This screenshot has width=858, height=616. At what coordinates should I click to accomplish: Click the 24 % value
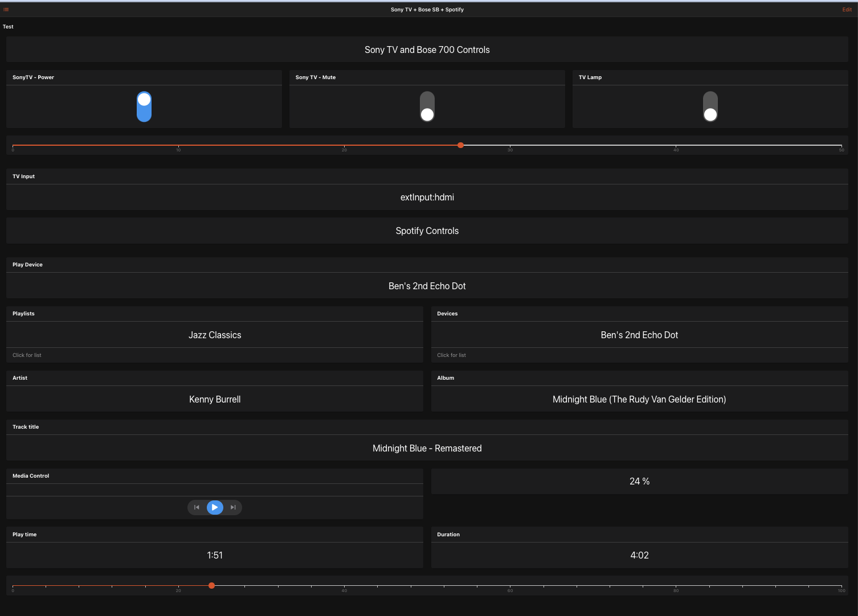coord(639,481)
